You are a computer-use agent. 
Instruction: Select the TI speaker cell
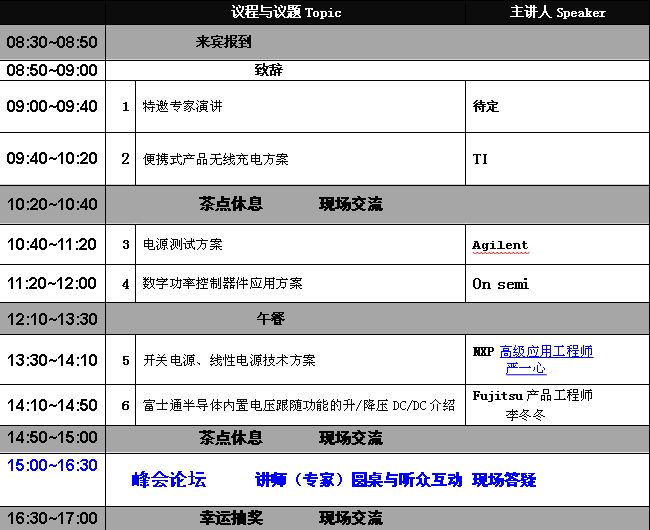point(480,159)
